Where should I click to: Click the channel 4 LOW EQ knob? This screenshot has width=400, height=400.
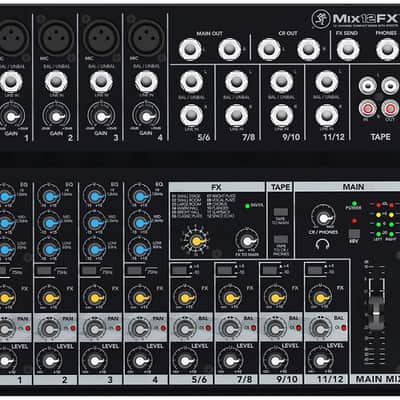[x=140, y=249]
